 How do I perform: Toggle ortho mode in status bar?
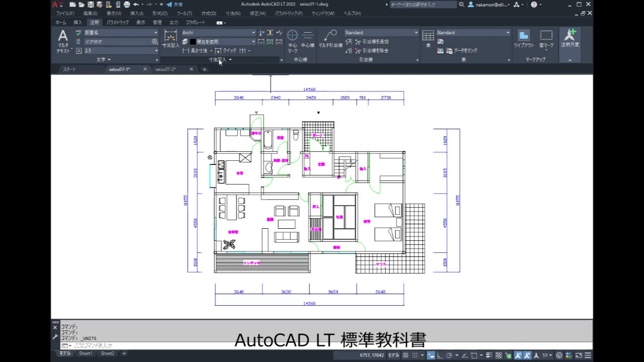440,355
